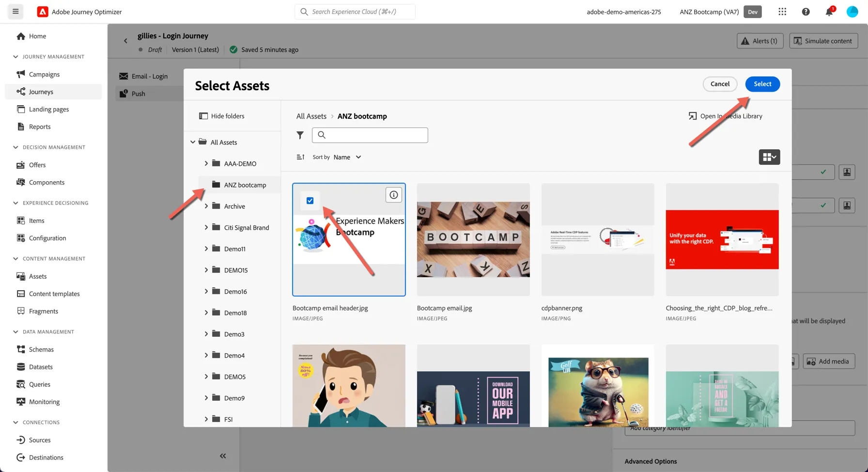Screen dimensions: 868x472
Task: Click the Cancel button
Action: (x=720, y=84)
